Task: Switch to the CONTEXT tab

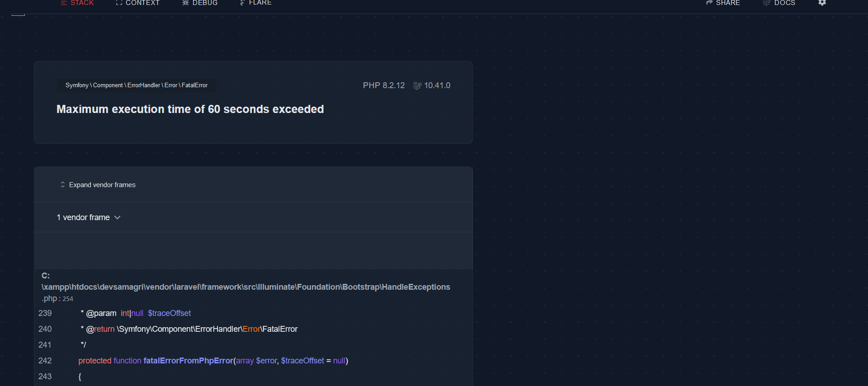Action: coord(138,3)
